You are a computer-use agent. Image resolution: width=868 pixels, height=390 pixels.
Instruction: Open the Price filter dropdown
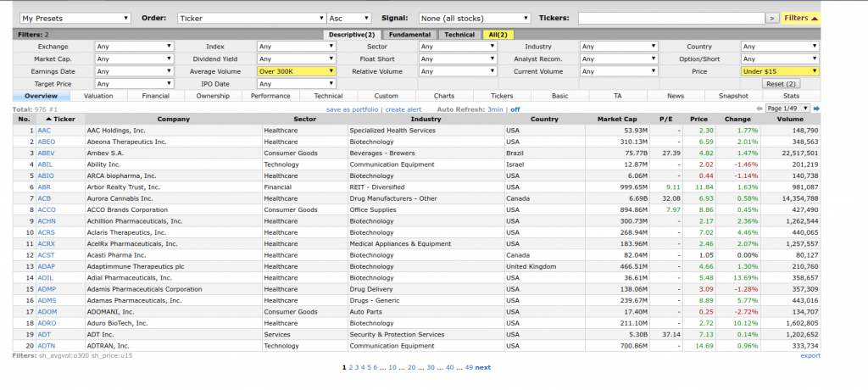point(780,71)
